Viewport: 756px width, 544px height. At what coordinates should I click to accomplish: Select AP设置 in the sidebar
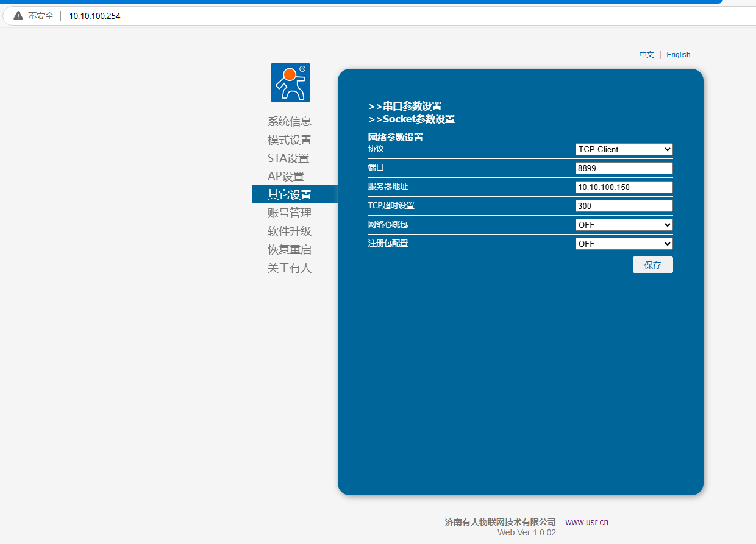pyautogui.click(x=286, y=177)
